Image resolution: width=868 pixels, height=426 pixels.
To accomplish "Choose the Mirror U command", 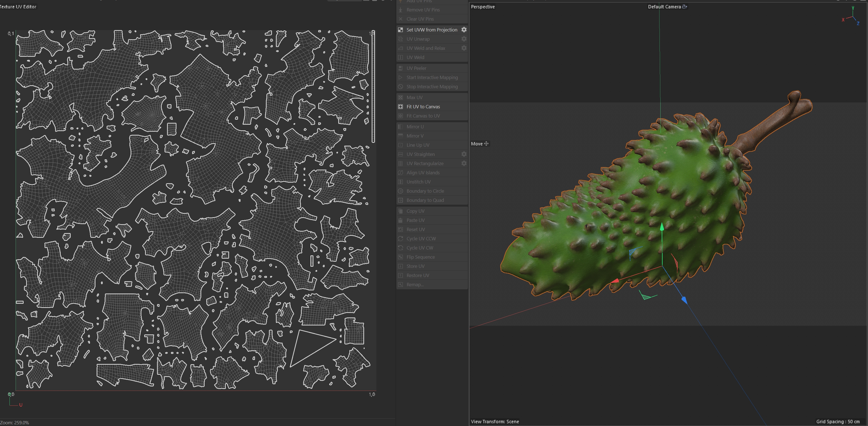I will click(x=415, y=127).
